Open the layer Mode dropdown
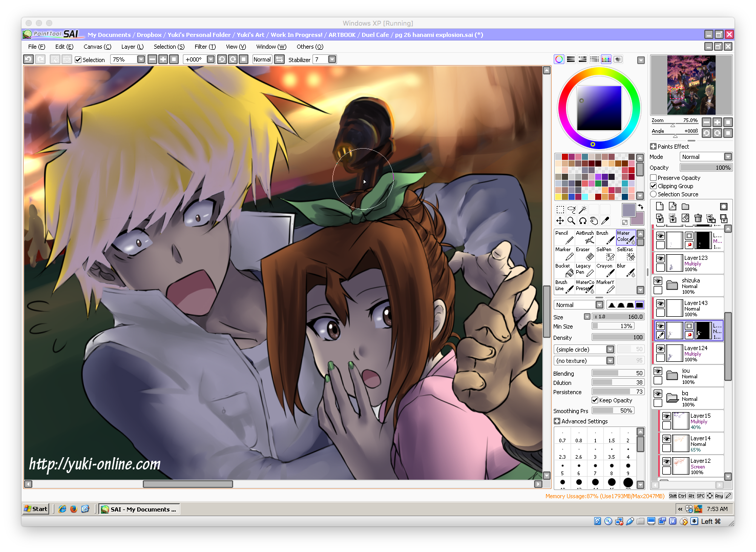756x552 pixels. (706, 157)
